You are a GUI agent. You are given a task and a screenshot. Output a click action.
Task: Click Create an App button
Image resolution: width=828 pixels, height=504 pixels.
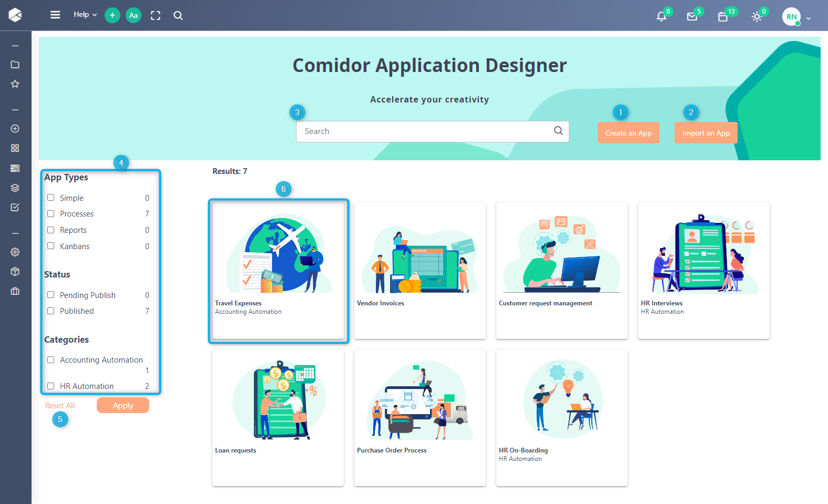(629, 133)
